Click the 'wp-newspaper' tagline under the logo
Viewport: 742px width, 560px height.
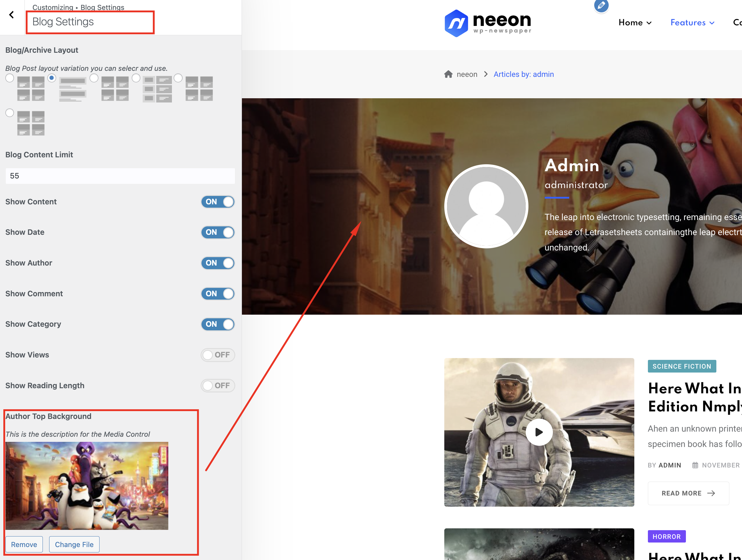coord(502,31)
